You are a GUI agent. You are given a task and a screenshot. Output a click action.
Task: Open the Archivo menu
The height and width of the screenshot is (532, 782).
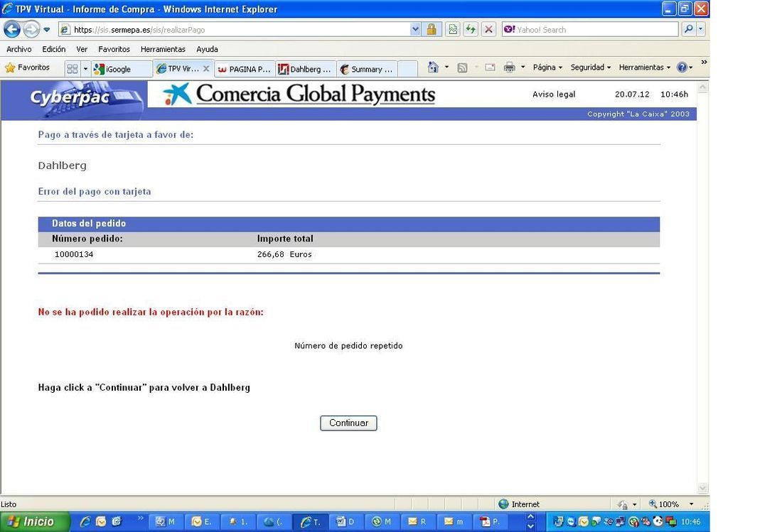[x=19, y=49]
